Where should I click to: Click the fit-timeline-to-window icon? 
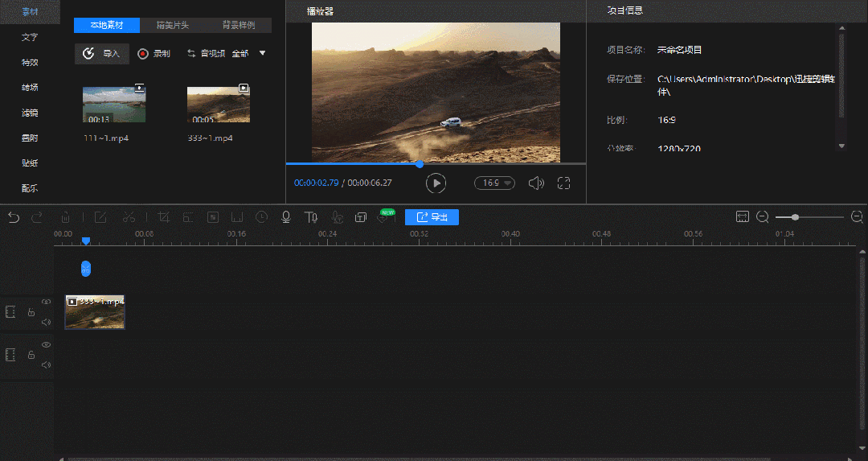click(743, 217)
